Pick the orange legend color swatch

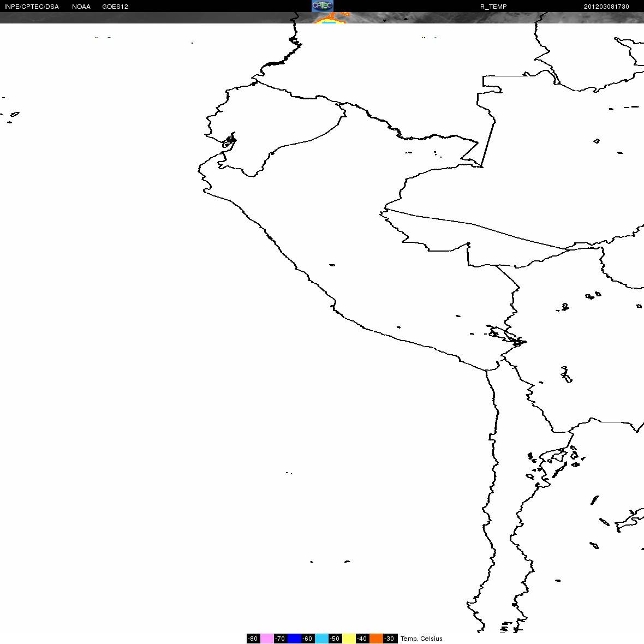[376, 639]
